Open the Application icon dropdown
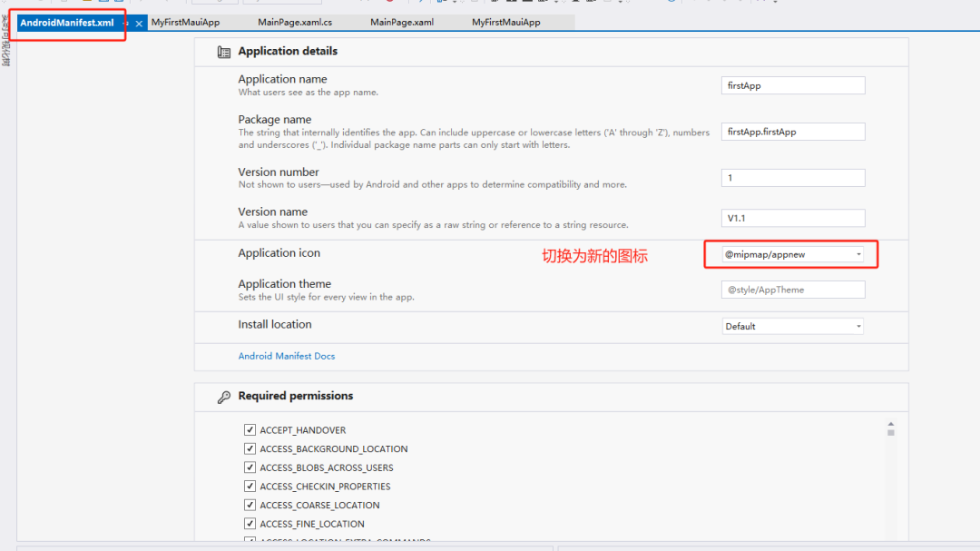 coord(858,255)
